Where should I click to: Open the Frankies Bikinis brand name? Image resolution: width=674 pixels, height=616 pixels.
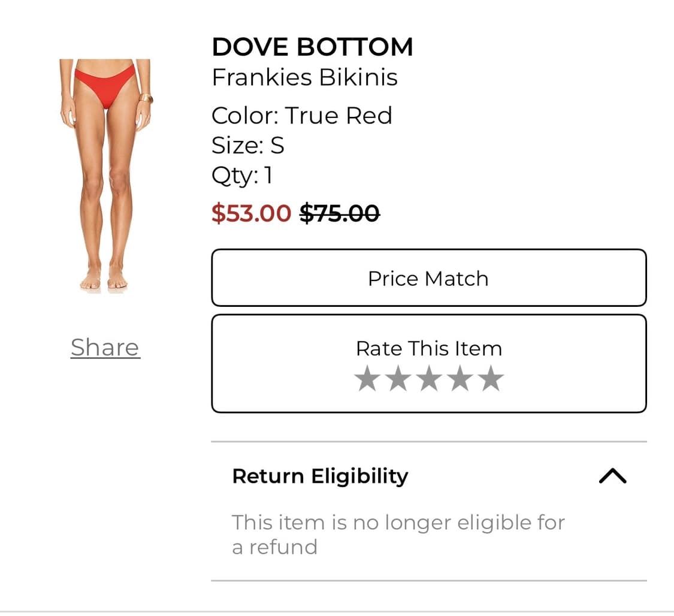304,77
